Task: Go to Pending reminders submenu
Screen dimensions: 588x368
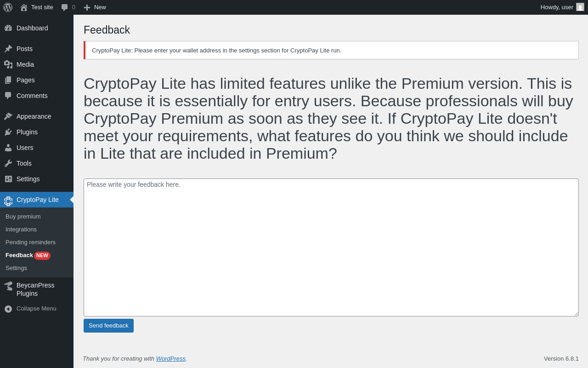Action: [30, 242]
